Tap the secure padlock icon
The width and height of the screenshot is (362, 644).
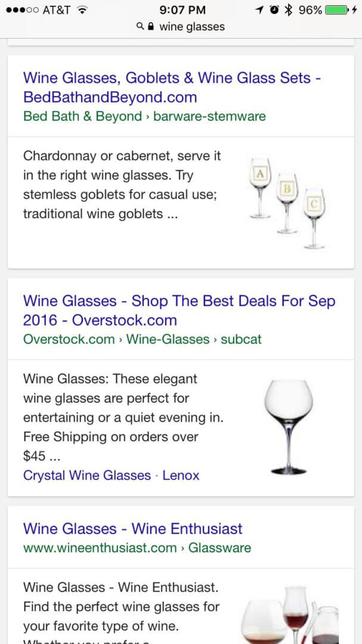tap(150, 26)
